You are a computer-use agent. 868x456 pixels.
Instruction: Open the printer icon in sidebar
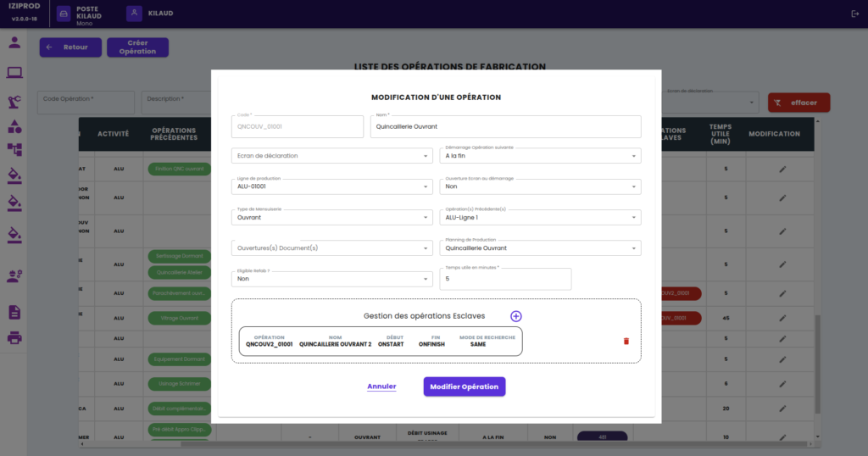pyautogui.click(x=14, y=337)
